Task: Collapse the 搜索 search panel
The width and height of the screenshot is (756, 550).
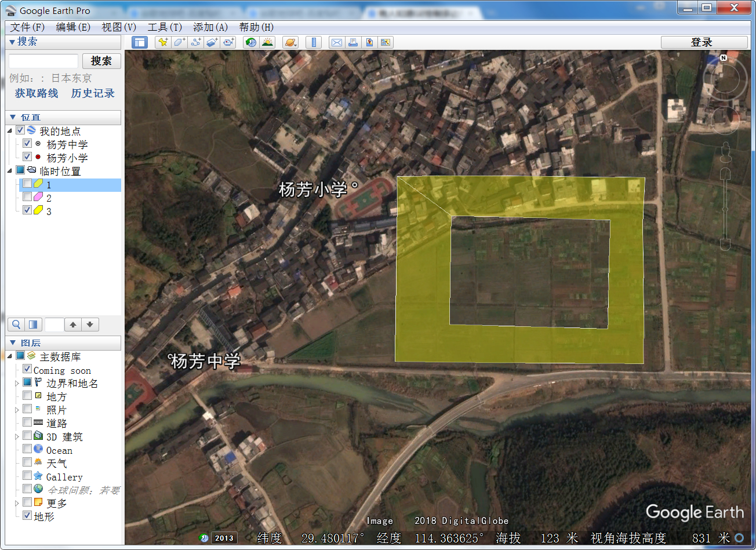Action: point(12,42)
